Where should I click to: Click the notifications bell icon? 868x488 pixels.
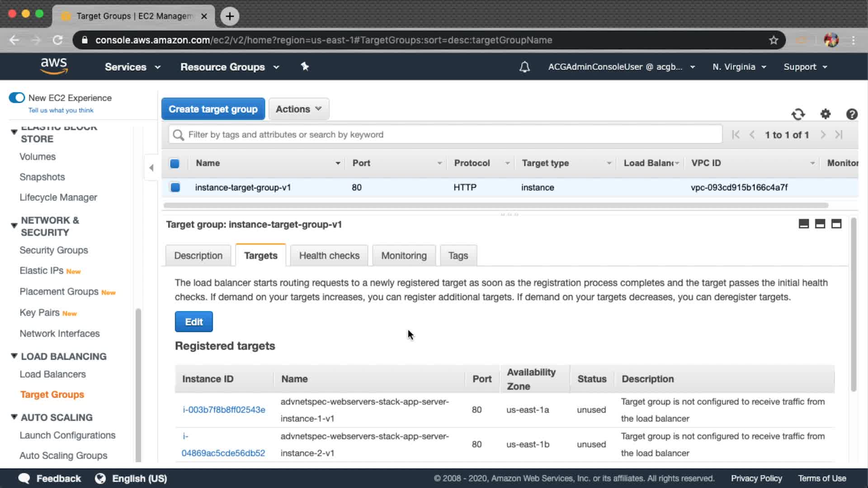click(x=524, y=67)
